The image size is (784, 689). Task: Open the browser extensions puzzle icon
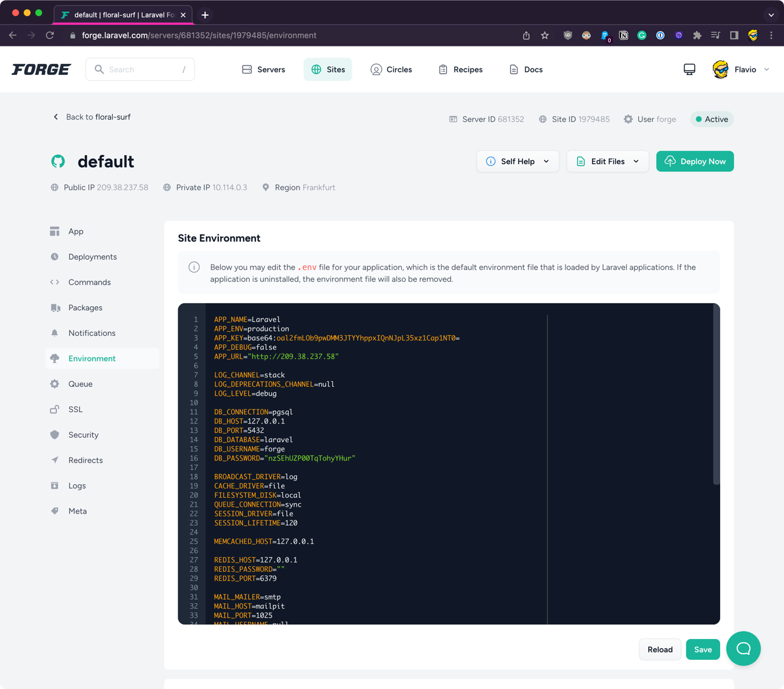click(697, 35)
